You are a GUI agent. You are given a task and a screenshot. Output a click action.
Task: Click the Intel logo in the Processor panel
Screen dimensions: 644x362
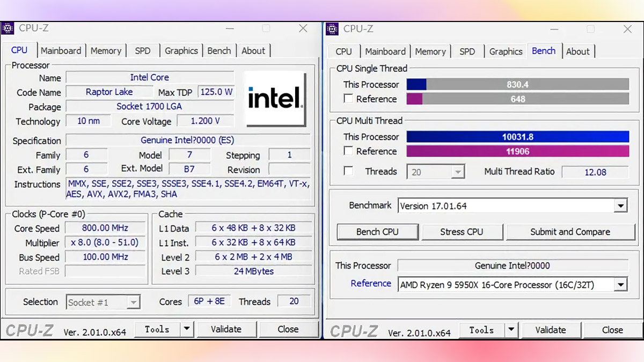coord(275,99)
